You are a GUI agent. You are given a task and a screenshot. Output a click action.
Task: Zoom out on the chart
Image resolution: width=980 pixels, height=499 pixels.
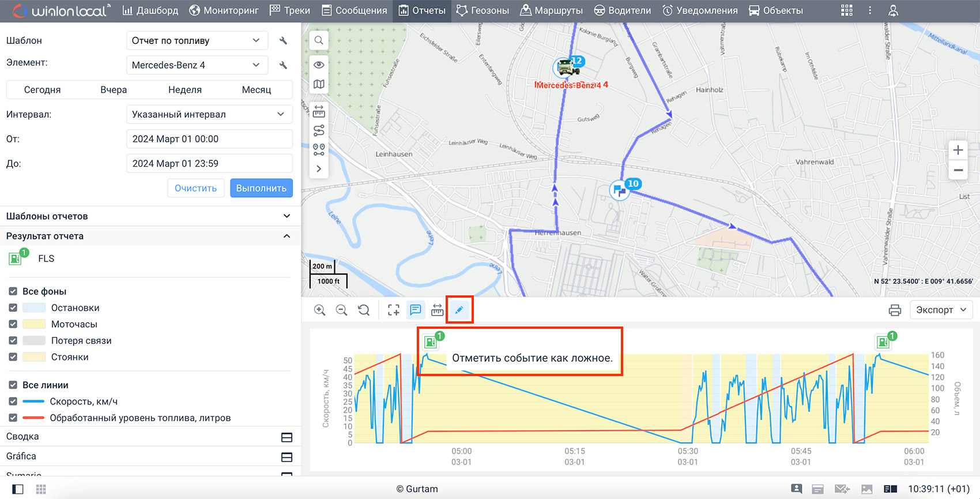tap(341, 310)
